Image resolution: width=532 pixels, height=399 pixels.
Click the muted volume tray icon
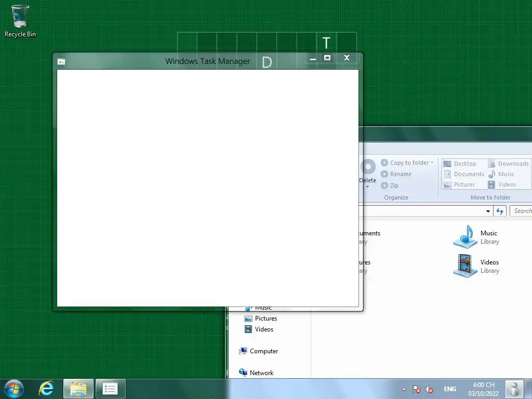[x=429, y=389]
